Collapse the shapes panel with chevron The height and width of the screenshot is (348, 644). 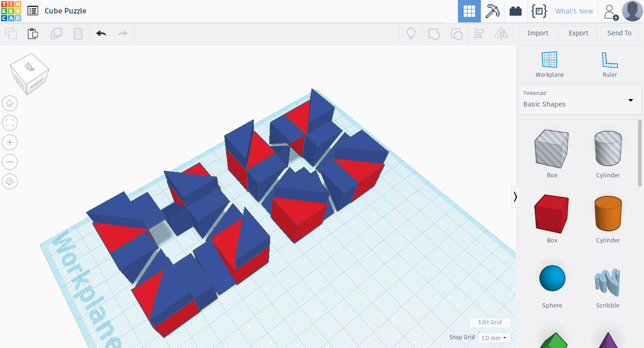pos(515,197)
